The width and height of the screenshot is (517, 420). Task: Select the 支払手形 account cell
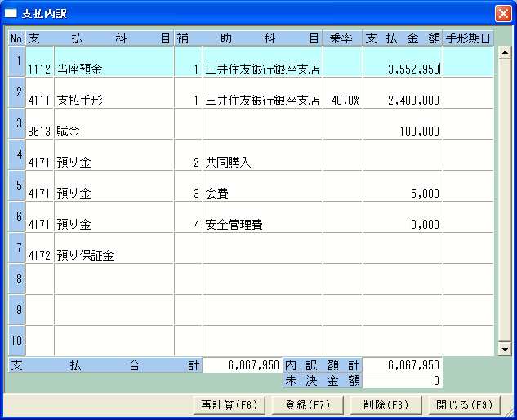tap(113, 101)
